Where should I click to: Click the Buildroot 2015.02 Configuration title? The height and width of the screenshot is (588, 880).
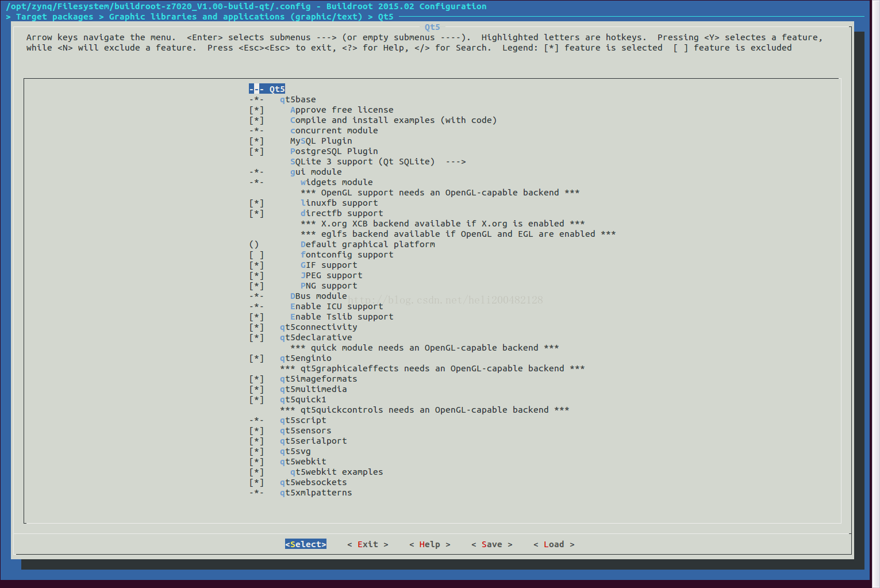click(406, 6)
